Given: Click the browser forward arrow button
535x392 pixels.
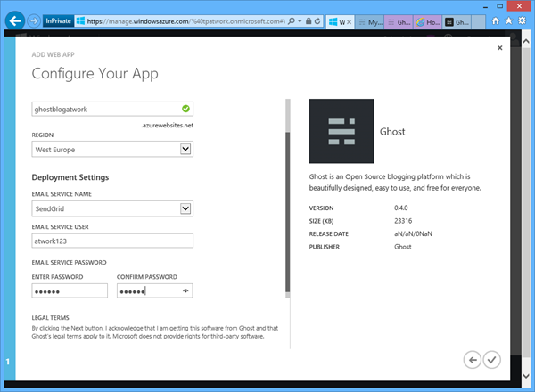Looking at the screenshot, I should pyautogui.click(x=34, y=21).
